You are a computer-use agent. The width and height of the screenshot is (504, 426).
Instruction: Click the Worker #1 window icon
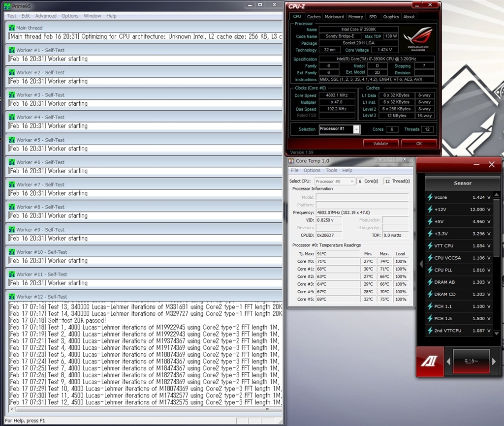11,50
